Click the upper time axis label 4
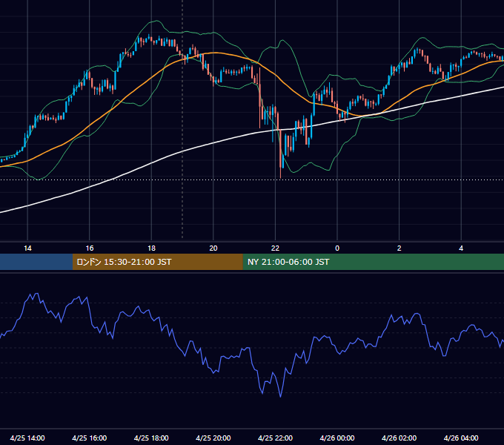The image size is (504, 445). point(461,248)
